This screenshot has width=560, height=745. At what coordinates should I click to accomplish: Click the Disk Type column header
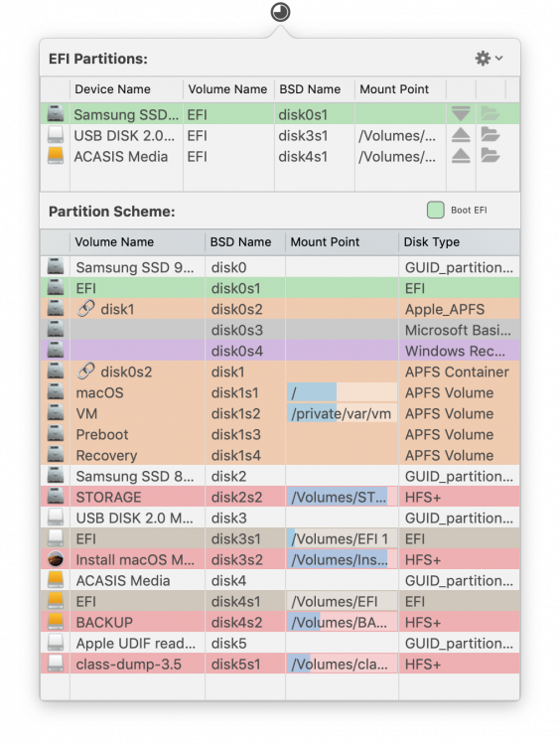click(x=431, y=241)
